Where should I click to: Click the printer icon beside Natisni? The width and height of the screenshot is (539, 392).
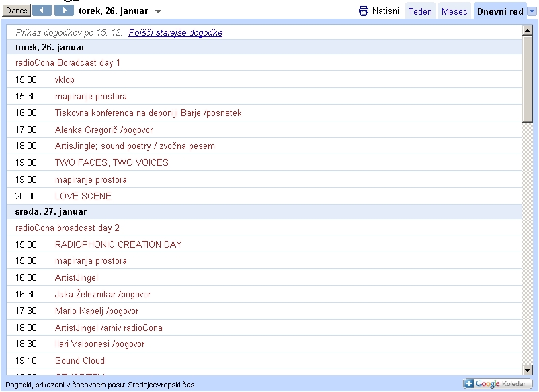pos(364,11)
